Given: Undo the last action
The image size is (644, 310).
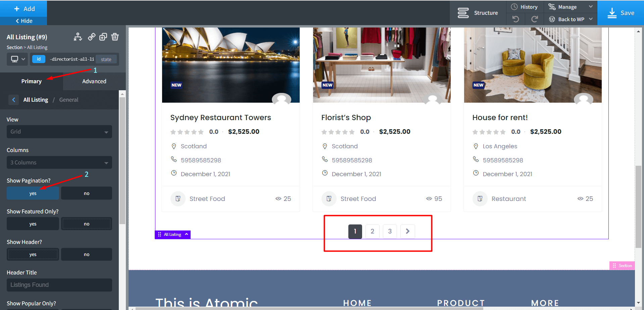Looking at the screenshot, I should click(515, 19).
